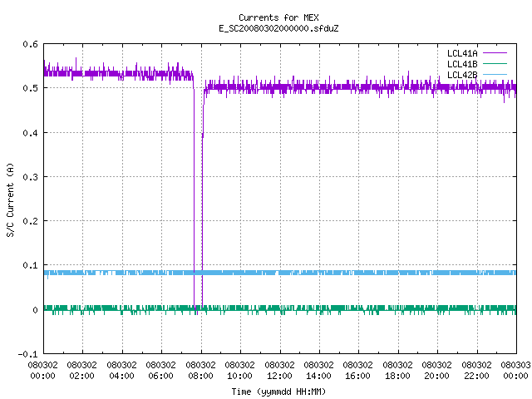
Task: Click the '080302 22:00' x-axis tick label
Action: (x=476, y=371)
